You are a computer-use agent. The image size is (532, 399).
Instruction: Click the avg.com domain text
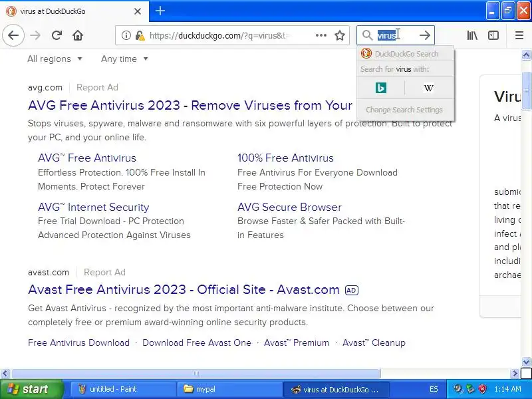pos(45,88)
